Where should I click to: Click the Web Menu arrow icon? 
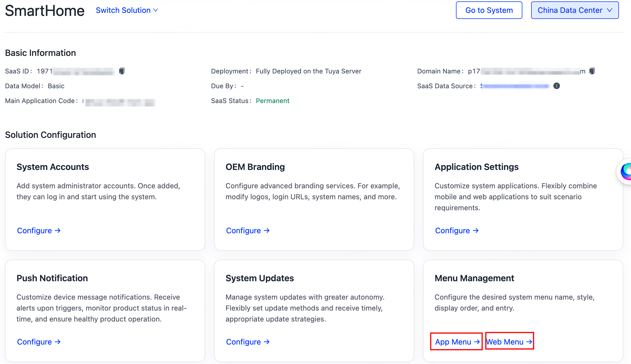pos(529,342)
